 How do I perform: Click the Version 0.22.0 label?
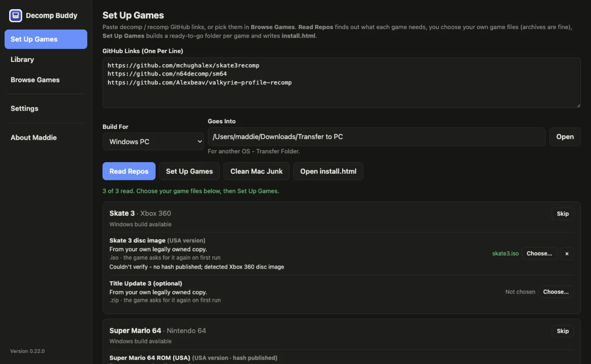pyautogui.click(x=27, y=351)
